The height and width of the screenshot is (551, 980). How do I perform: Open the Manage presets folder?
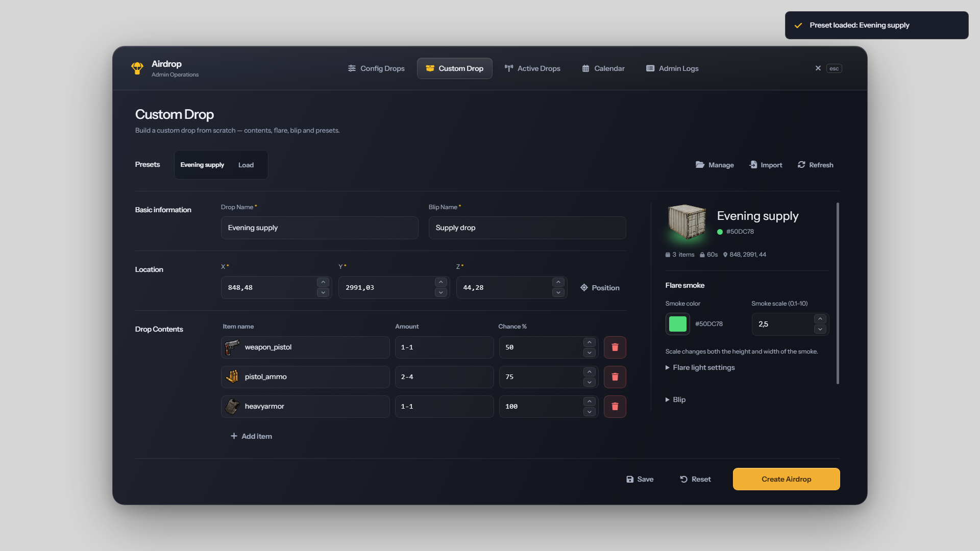pos(715,165)
